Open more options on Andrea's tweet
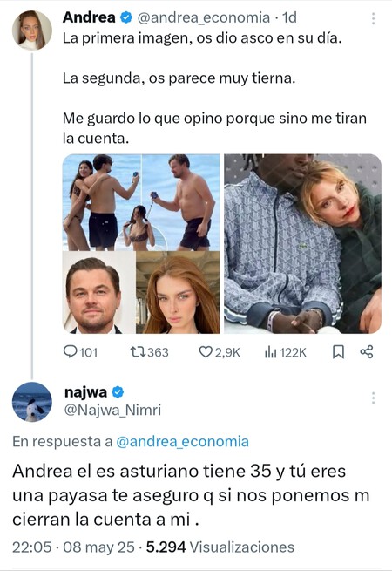This screenshot has height=571, width=392. [373, 18]
